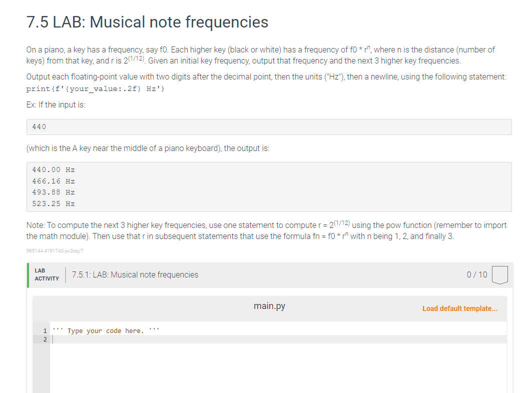The width and height of the screenshot is (532, 393).
Task: Select the 0 / 10 score display
Action: pos(477,274)
